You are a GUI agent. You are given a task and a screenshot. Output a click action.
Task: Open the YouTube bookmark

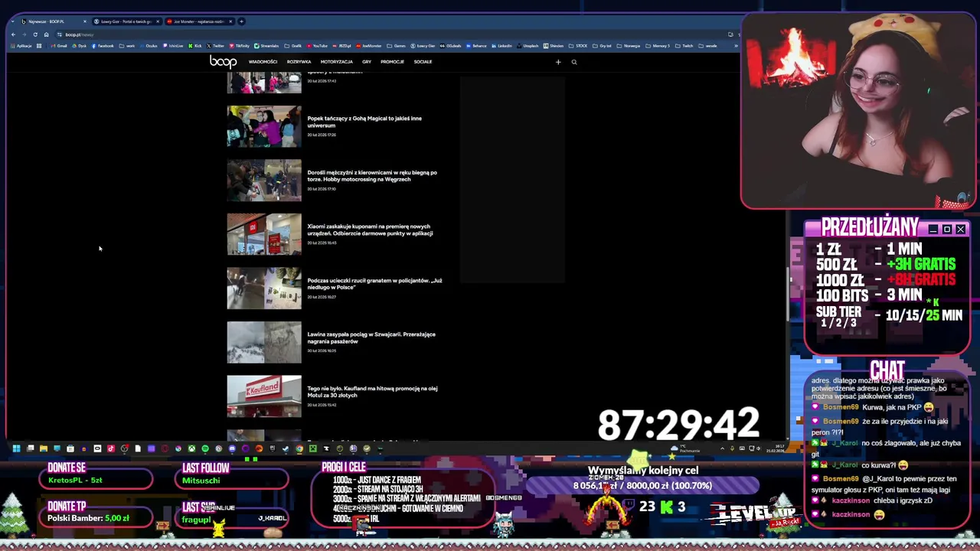317,46
